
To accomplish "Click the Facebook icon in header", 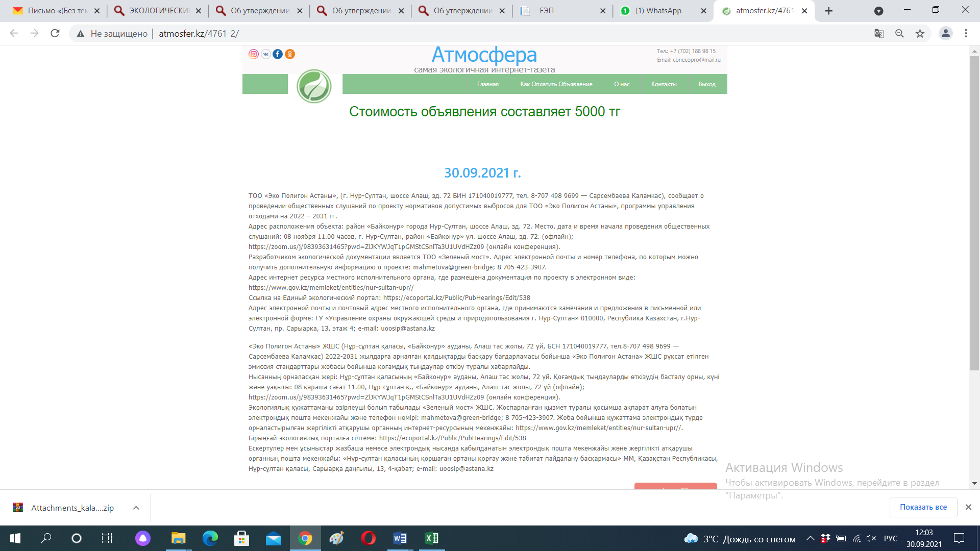I will coord(278,54).
